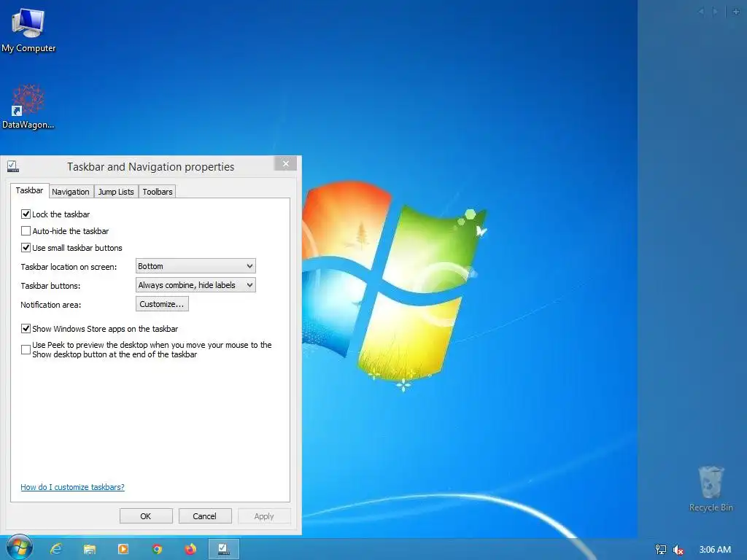Screen dimensions: 747x560
Task: Open the Start menu orb
Action: pos(19,548)
